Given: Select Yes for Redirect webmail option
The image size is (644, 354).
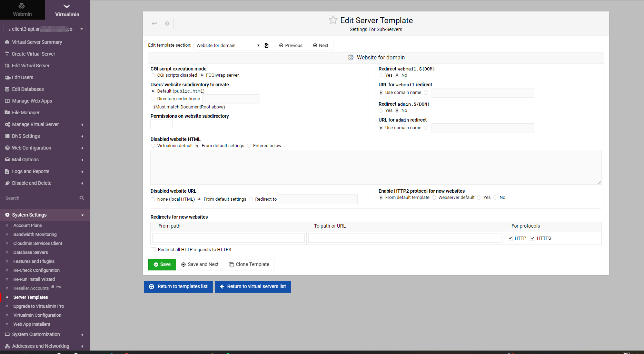Looking at the screenshot, I should [x=380, y=75].
